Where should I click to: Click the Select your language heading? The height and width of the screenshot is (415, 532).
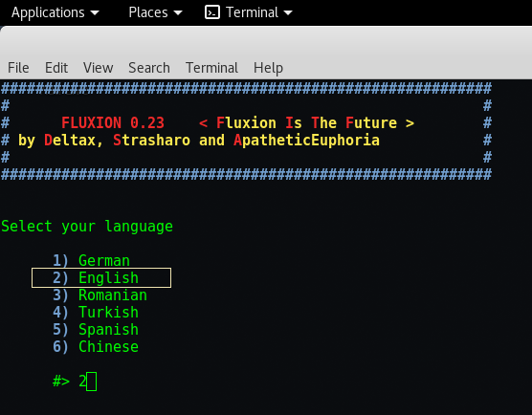pyautogui.click(x=87, y=227)
